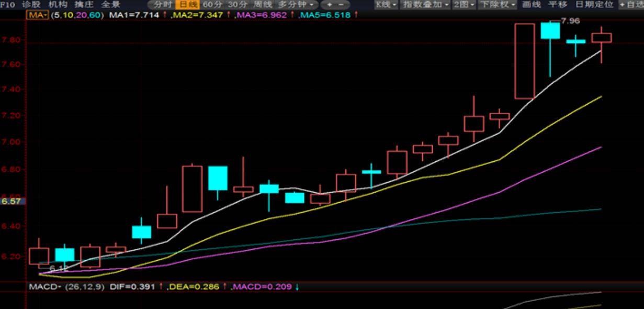644x309 pixels.
Task: Open the 机构 institutions menu
Action: [x=58, y=4]
